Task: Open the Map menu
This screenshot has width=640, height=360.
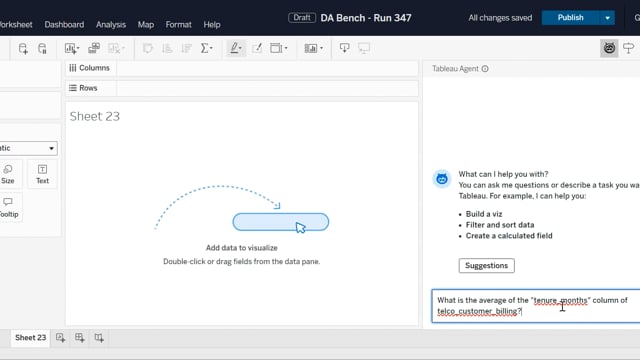Action: (x=146, y=24)
